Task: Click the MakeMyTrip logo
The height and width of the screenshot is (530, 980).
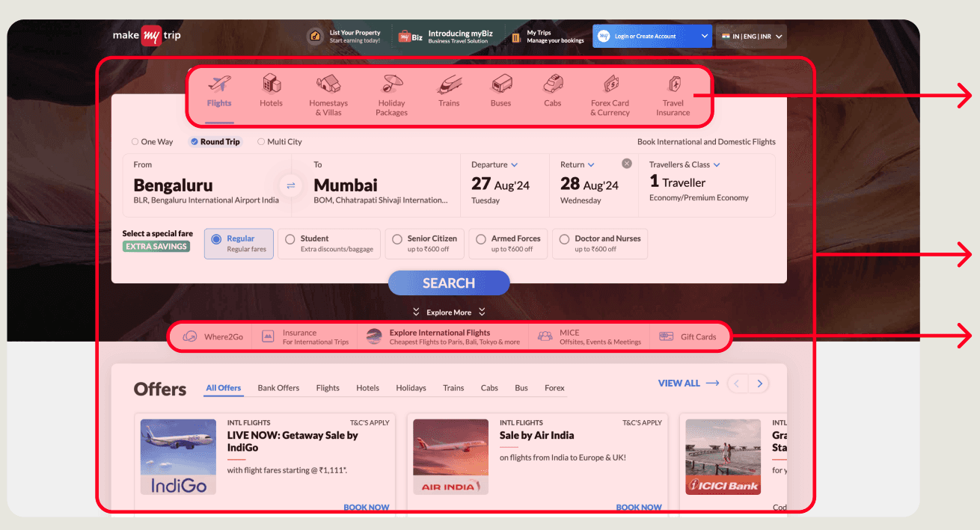Action: tap(147, 35)
